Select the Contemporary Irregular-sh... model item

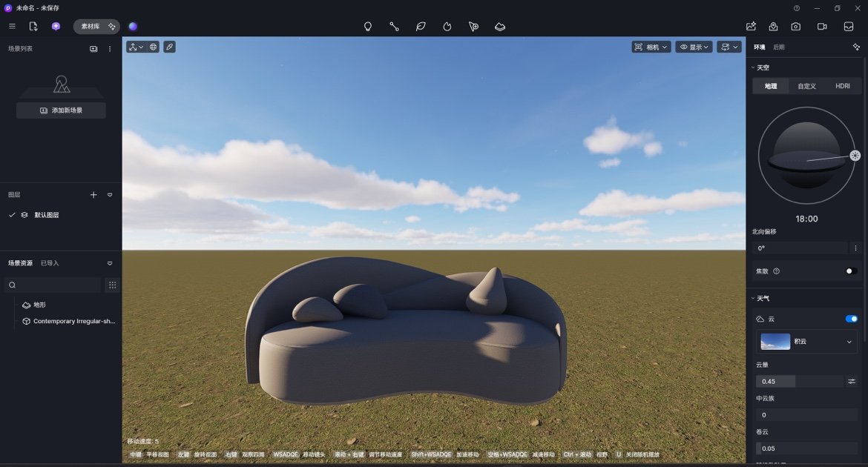tap(69, 321)
